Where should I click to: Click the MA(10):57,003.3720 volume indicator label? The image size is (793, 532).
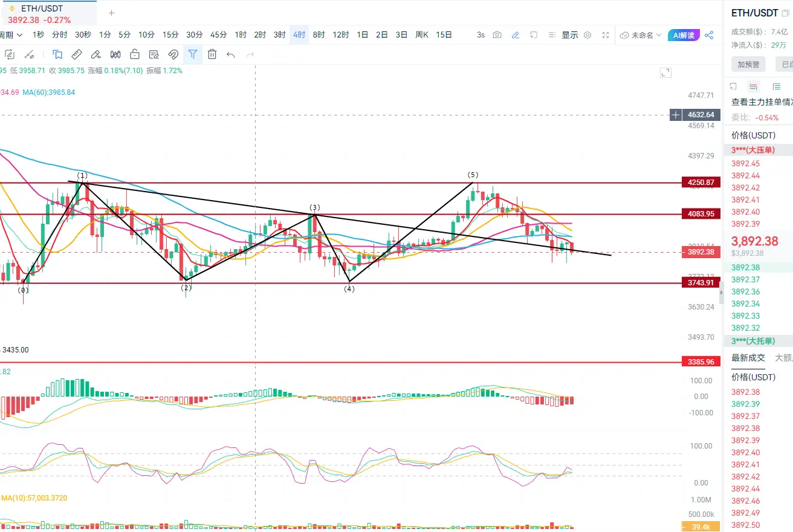pyautogui.click(x=34, y=498)
